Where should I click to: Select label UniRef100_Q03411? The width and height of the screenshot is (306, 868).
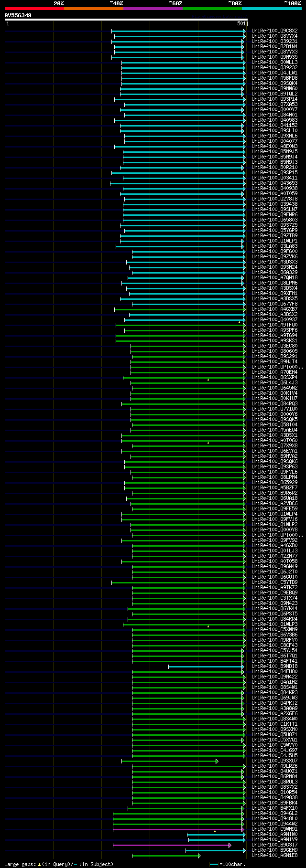pyautogui.click(x=274, y=178)
